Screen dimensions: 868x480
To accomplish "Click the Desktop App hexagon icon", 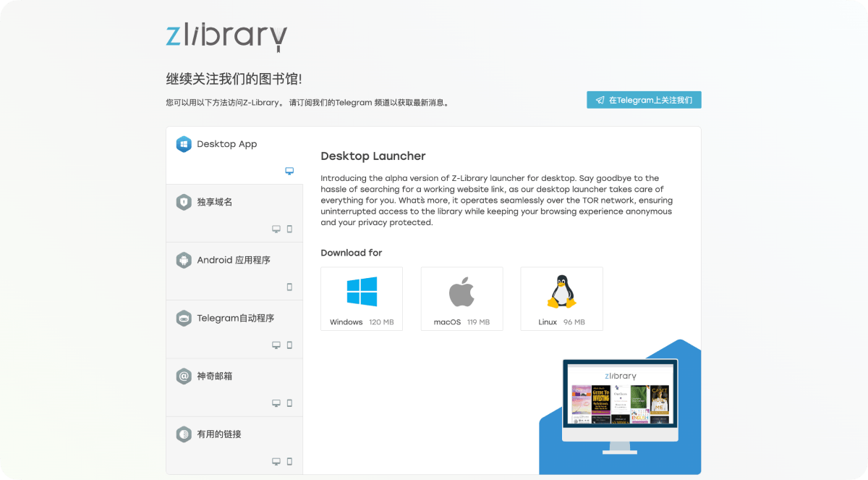I will [x=184, y=144].
